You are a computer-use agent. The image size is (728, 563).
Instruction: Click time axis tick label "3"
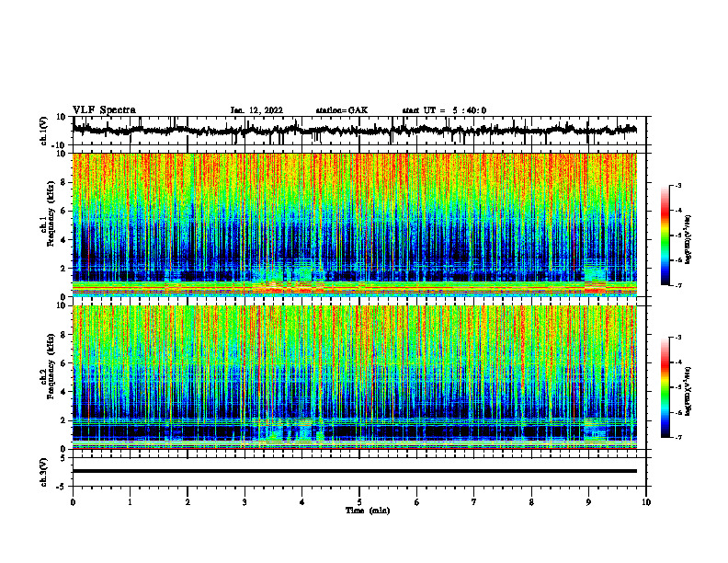[x=245, y=502]
